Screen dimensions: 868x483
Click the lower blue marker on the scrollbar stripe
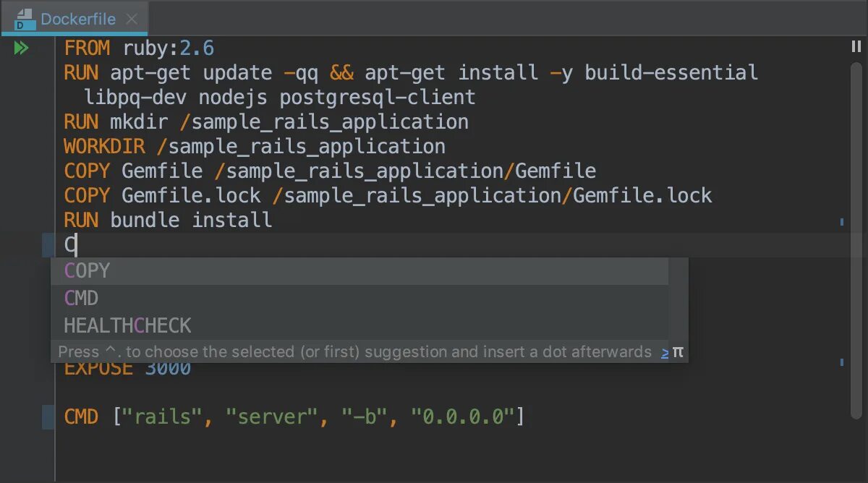tap(842, 361)
